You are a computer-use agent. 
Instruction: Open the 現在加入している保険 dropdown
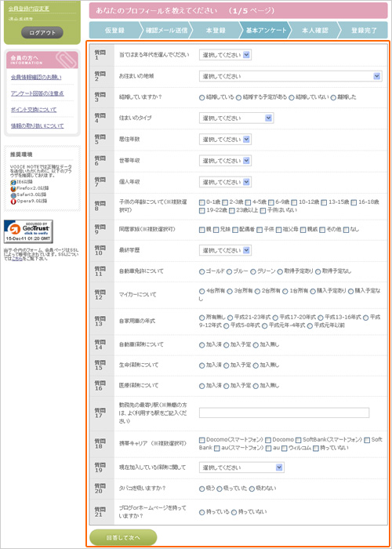coord(241,467)
